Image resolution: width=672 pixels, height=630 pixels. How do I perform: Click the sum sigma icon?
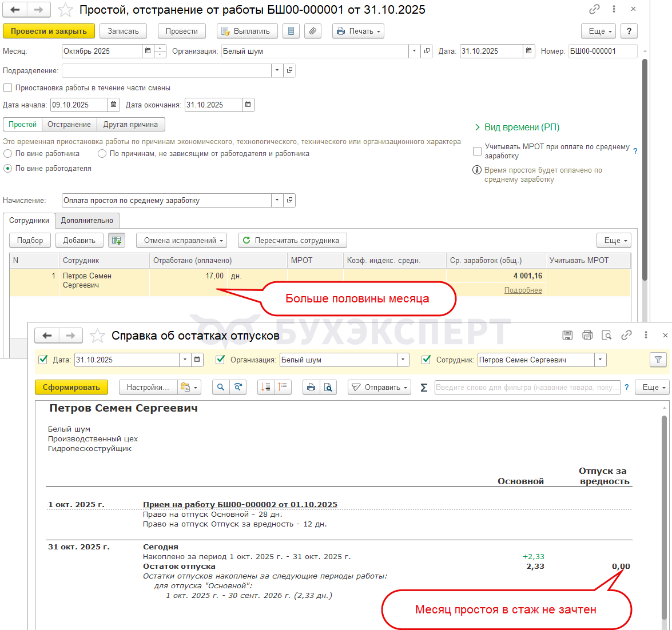[x=424, y=387]
